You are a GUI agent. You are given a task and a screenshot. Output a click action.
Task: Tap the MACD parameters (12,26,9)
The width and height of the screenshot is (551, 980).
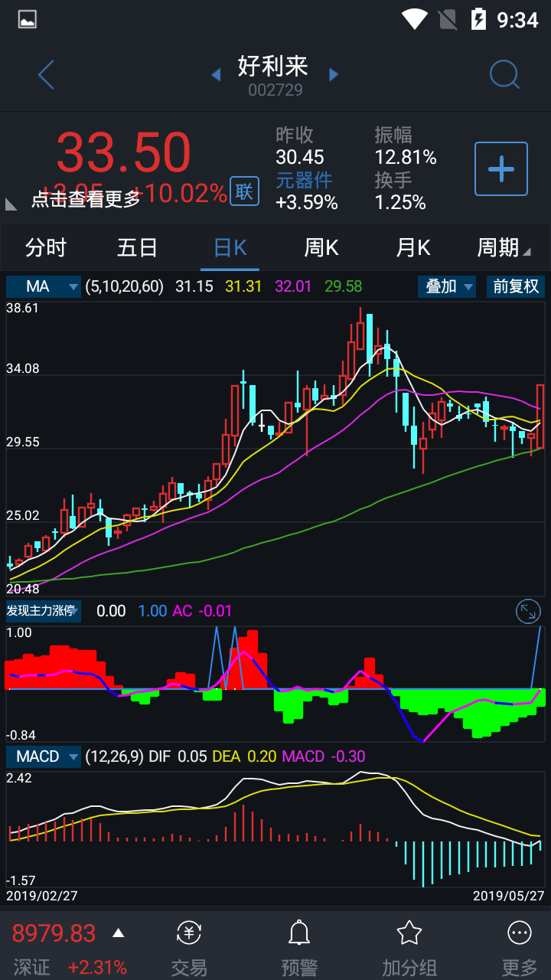(x=114, y=756)
